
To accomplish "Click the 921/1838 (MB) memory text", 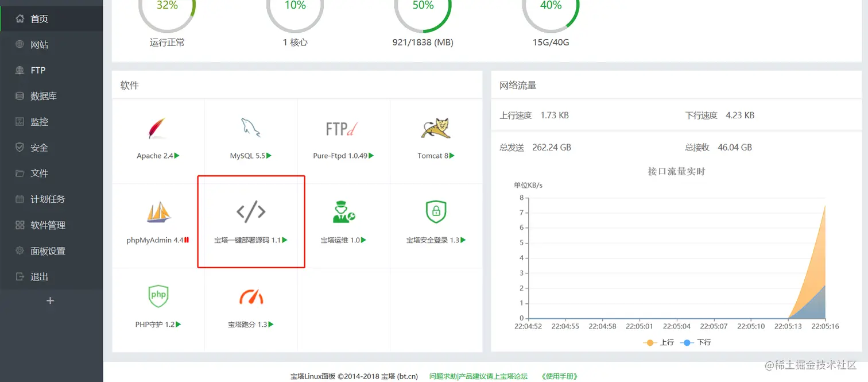I will [x=423, y=43].
